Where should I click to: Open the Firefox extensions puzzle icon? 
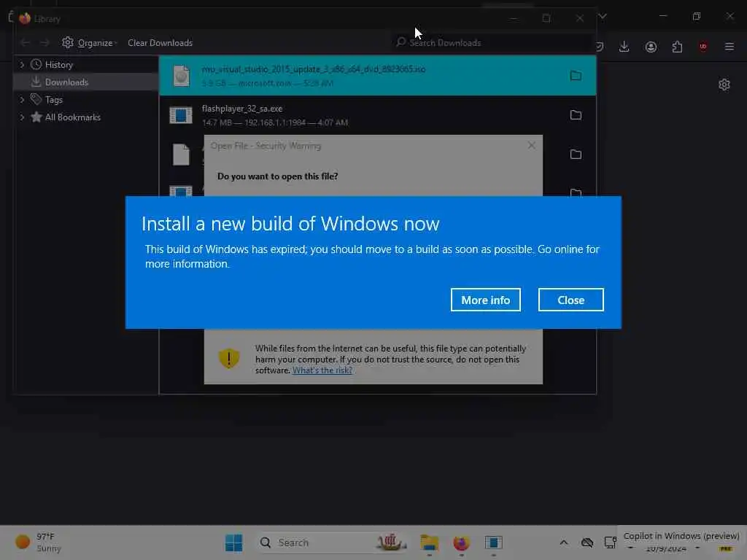click(x=677, y=47)
